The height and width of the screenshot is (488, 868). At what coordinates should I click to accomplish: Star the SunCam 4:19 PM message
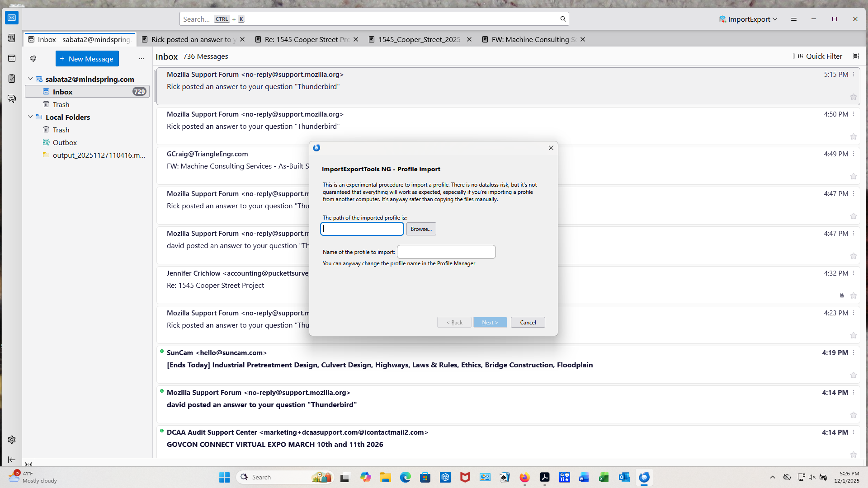(x=853, y=375)
